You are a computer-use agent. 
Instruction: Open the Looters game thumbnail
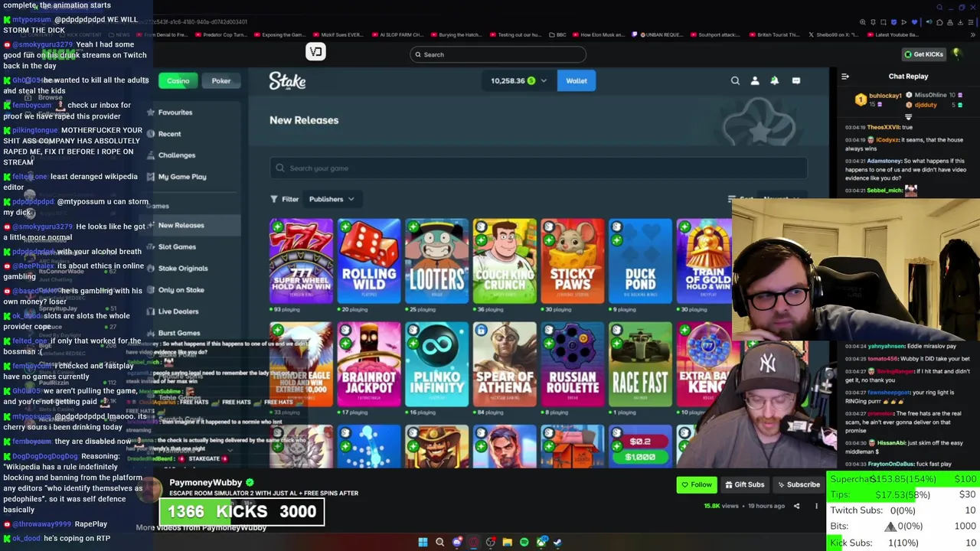tap(436, 261)
